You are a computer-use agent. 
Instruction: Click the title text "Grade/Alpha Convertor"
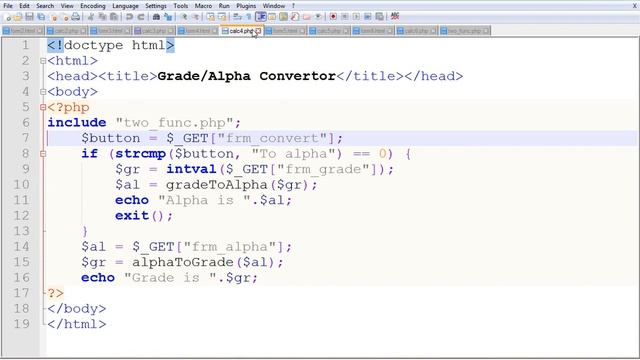coord(247,76)
